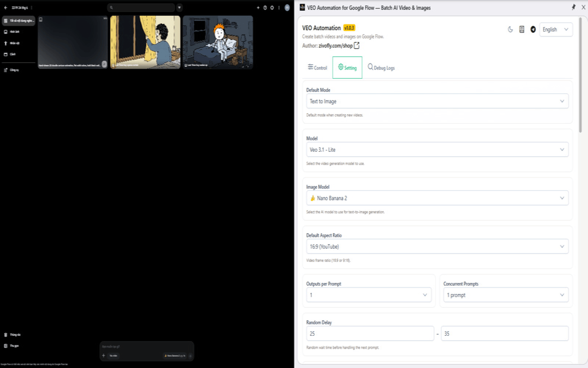Open the Flow user avatar menu

pyautogui.click(x=287, y=8)
